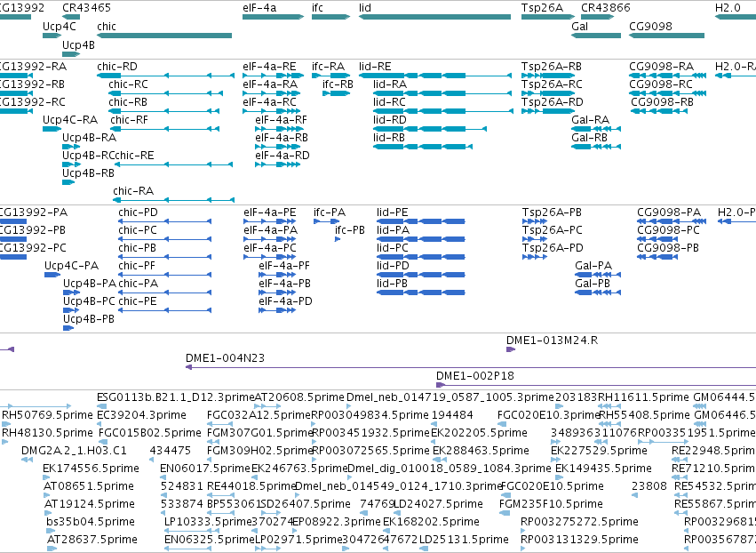The image size is (756, 553).
Task: Open the 'CG9098-RB' transcript label
Action: [x=663, y=102]
